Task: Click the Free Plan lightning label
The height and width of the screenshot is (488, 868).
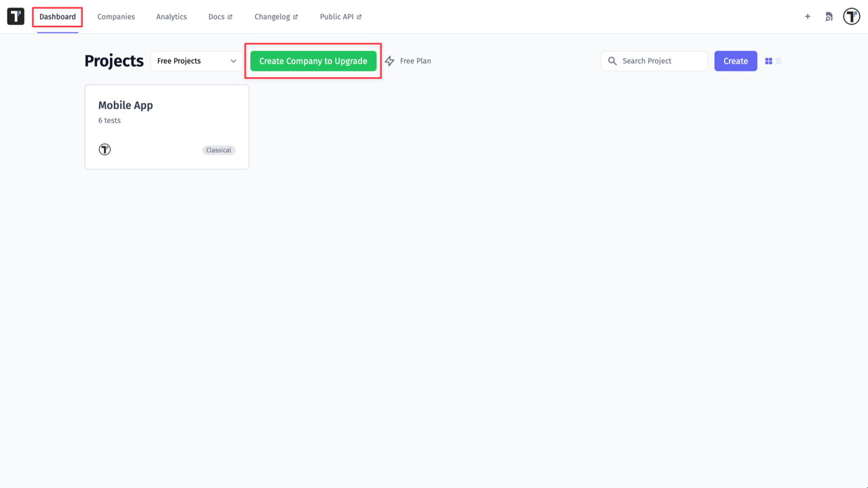Action: (408, 61)
